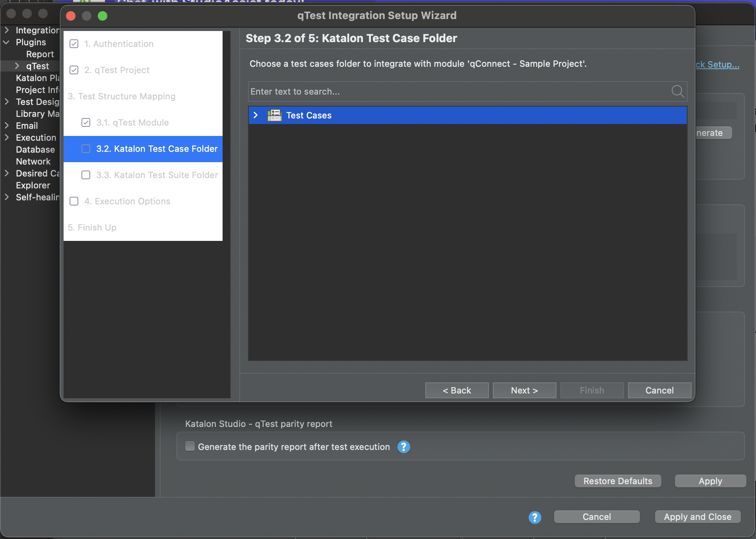Viewport: 756px width, 539px height.
Task: Check the 3.3 Katalon Test Suite Folder checkbox
Action: (86, 175)
